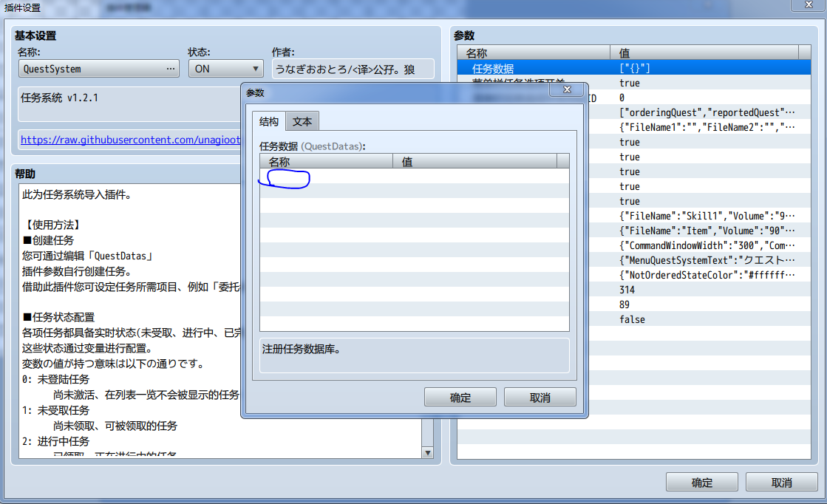
Task: Click the 0: 未登陆任务 help line
Action: click(56, 379)
